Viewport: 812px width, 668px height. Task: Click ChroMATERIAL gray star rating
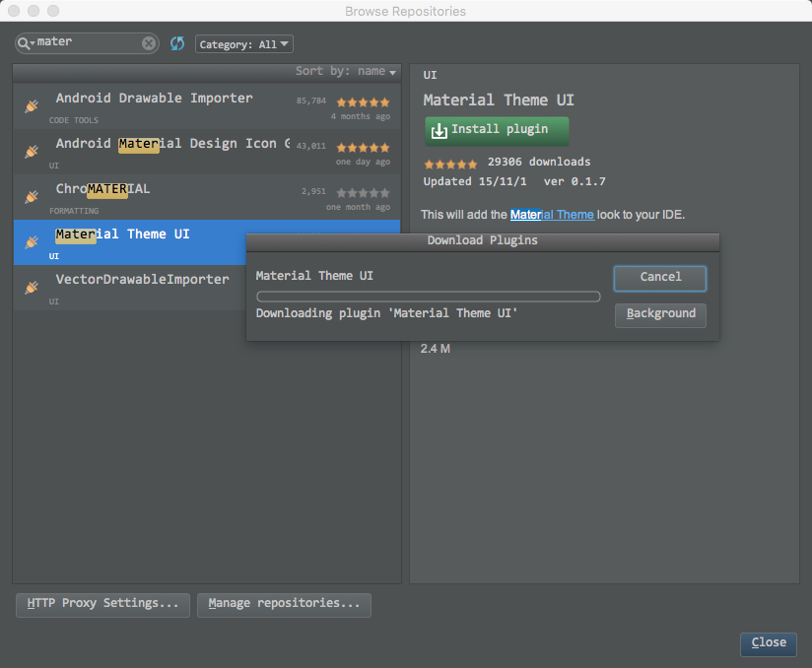point(363,193)
